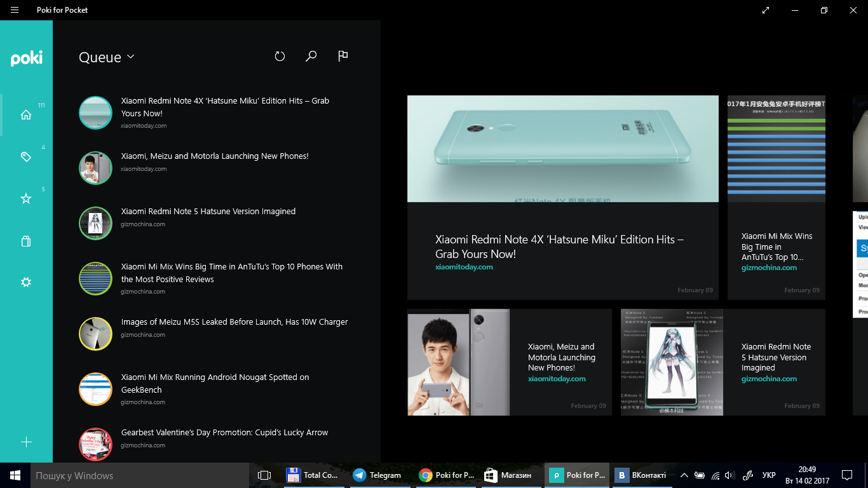
Task: Click gizmochina.com link on Mi Mix card
Action: coord(769,268)
